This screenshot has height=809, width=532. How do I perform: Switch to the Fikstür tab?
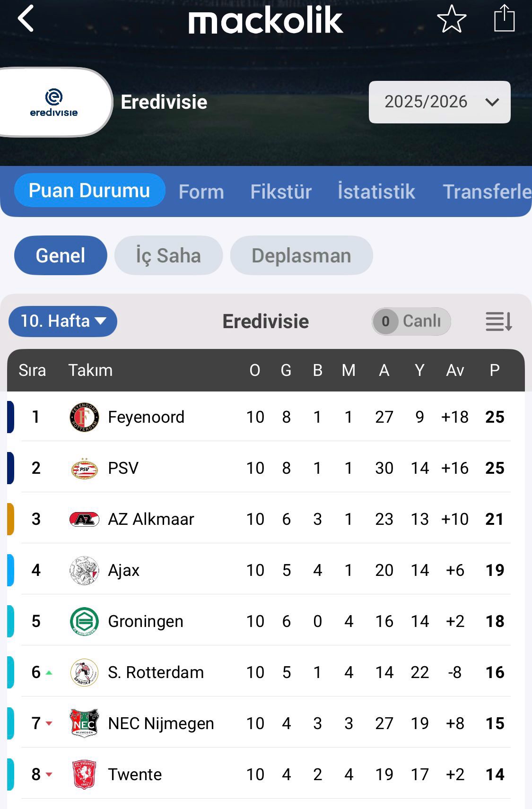[281, 191]
